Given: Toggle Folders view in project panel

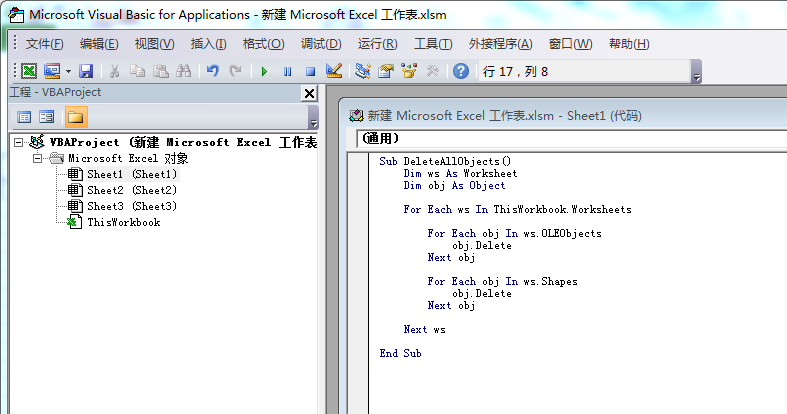Looking at the screenshot, I should [76, 117].
